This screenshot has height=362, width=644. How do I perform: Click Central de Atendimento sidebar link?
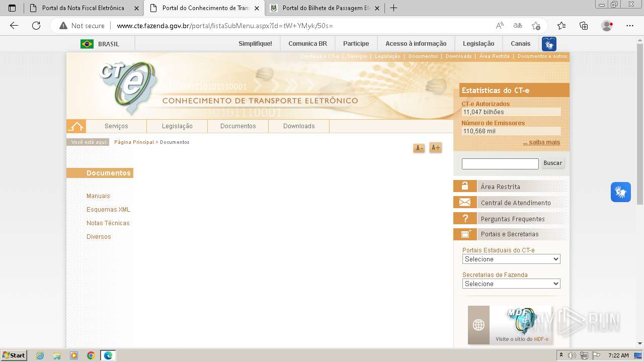coord(516,203)
